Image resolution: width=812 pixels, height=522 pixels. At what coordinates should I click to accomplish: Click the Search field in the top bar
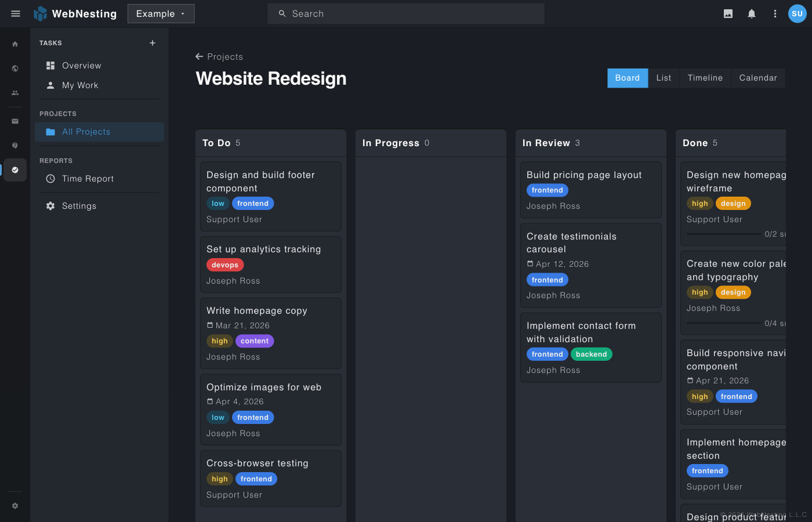point(406,13)
